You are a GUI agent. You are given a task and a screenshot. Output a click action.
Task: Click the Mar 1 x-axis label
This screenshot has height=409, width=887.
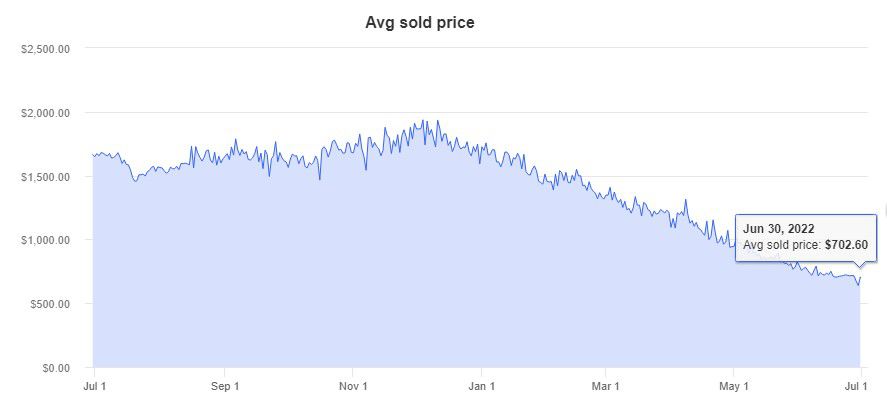tap(606, 385)
